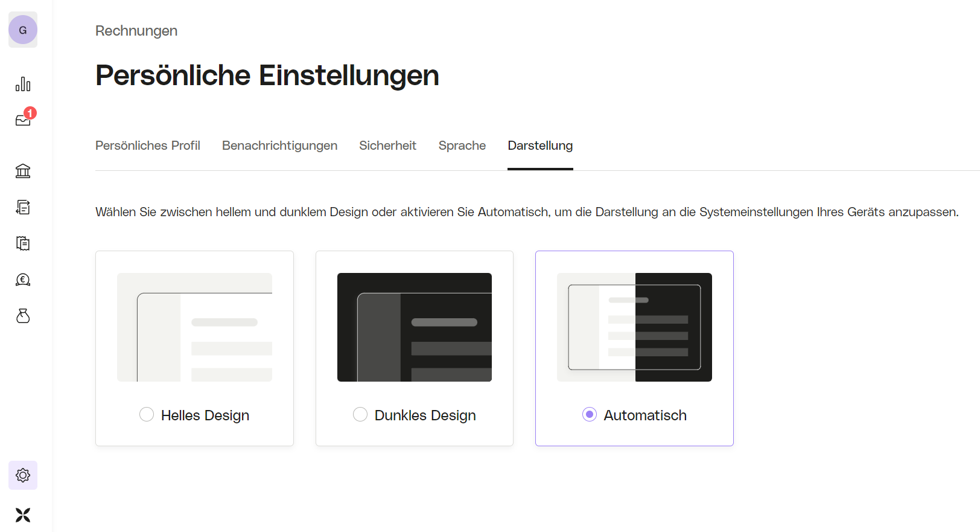Click the "Automatisch" label text
The image size is (980, 532).
pos(645,415)
